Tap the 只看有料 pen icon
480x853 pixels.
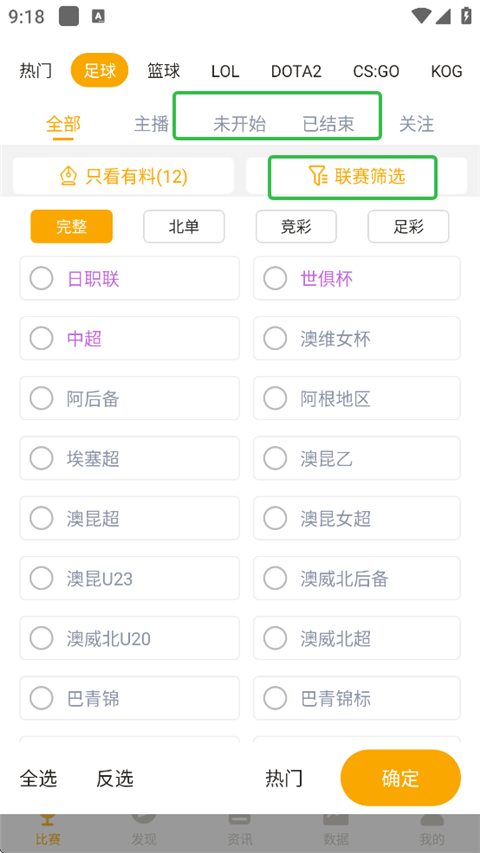[68, 176]
